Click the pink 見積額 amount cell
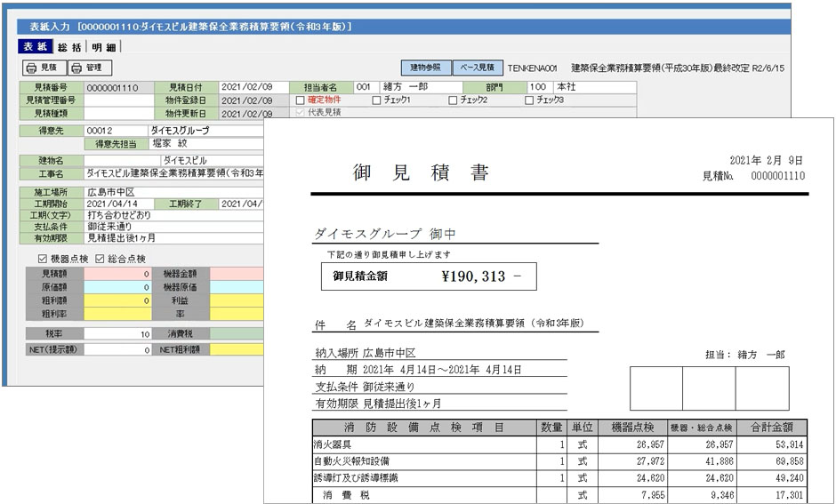Image resolution: width=836 pixels, height=504 pixels. 117,275
